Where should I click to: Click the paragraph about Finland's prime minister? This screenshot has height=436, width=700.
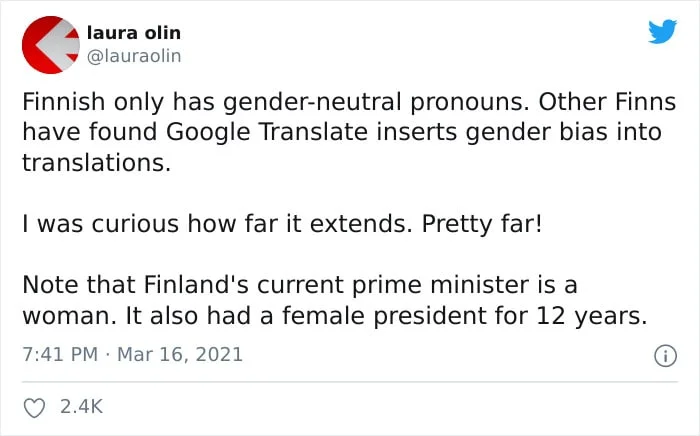tap(335, 300)
